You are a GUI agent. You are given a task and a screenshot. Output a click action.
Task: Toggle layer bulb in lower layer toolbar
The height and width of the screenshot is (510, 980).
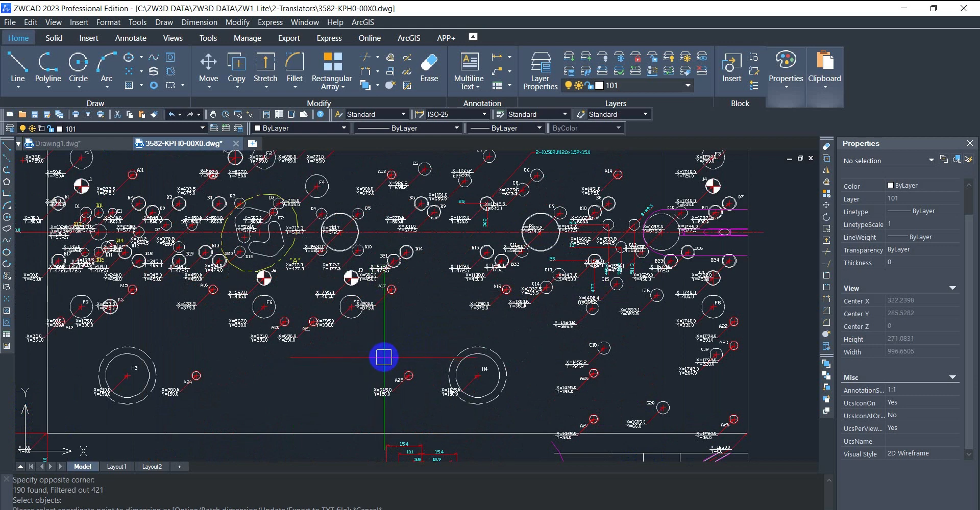point(22,129)
